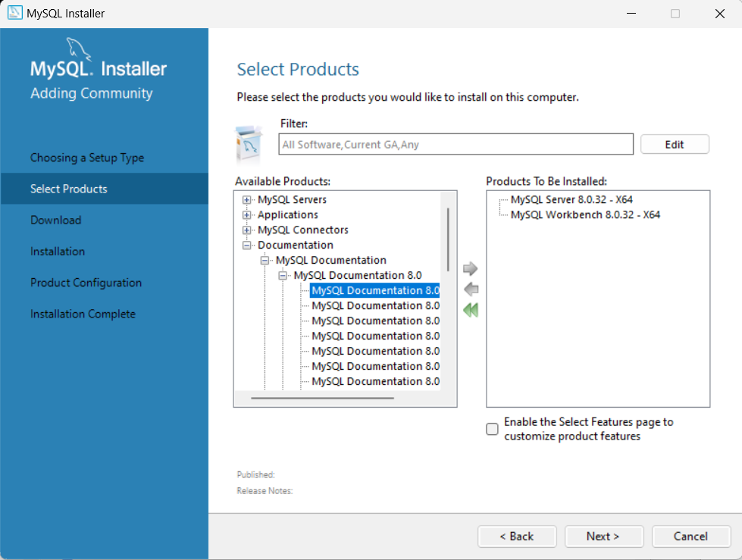The height and width of the screenshot is (560, 742).
Task: Collapse the MySQL Documentation 8.0 node
Action: pyautogui.click(x=283, y=276)
